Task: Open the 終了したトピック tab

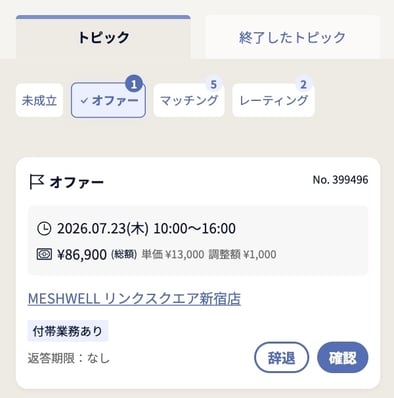Action: (x=293, y=37)
